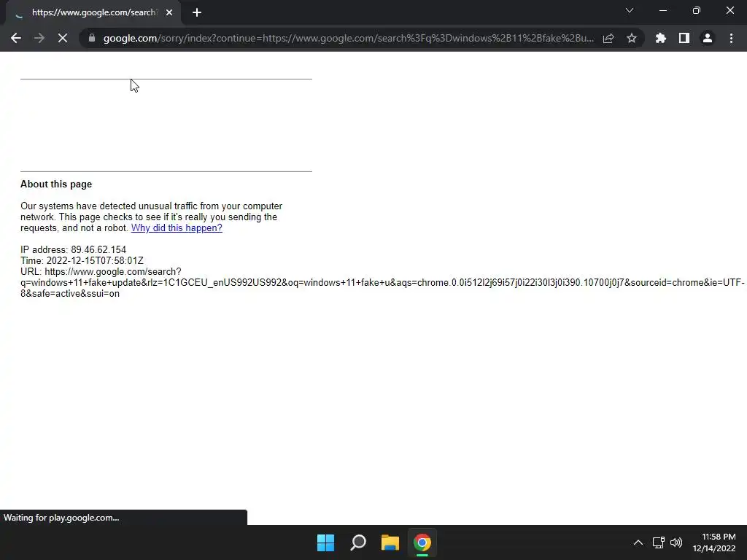The image size is (747, 560).
Task: Stop loading the page
Action: click(x=63, y=38)
